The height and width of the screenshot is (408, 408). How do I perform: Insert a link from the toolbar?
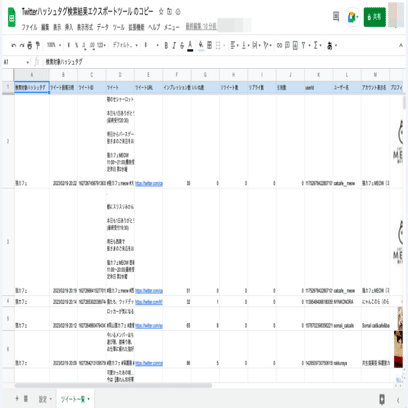(x=279, y=45)
